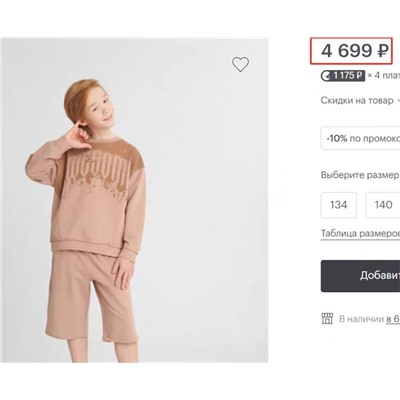Choose size 140
This screenshot has height=400, width=400.
tap(383, 205)
